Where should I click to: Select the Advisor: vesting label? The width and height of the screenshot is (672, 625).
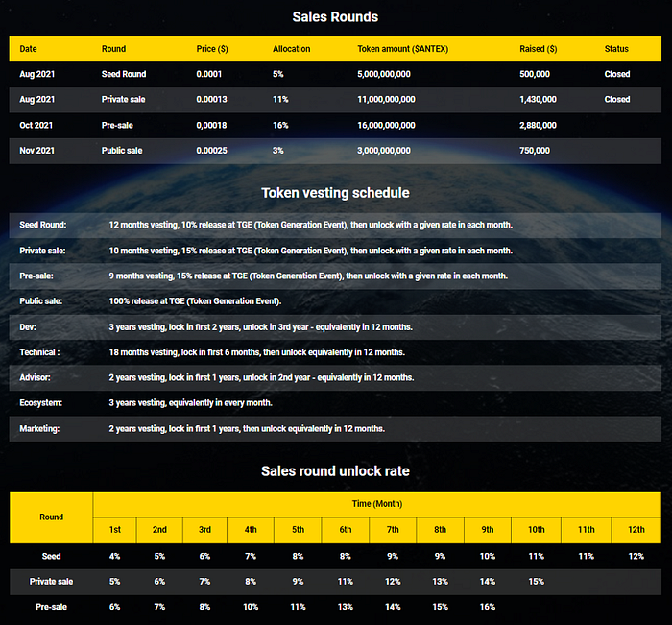point(35,377)
